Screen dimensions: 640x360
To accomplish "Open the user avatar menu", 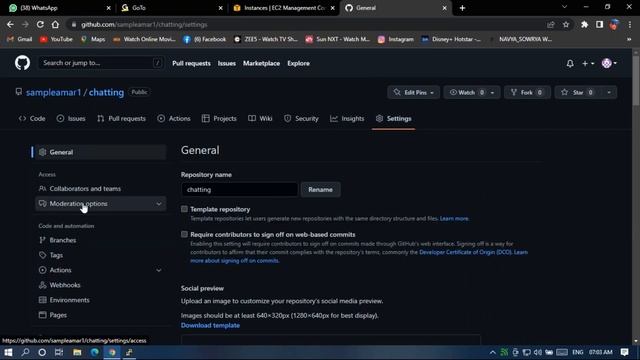I will click(x=609, y=63).
